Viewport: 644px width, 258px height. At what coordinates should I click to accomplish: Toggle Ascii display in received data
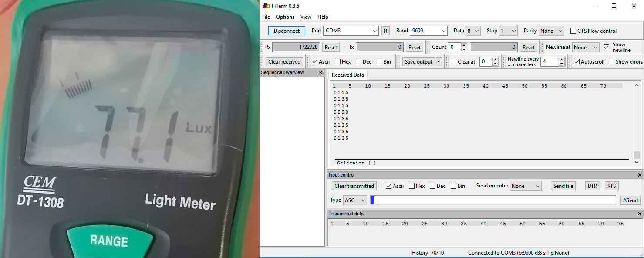321,62
